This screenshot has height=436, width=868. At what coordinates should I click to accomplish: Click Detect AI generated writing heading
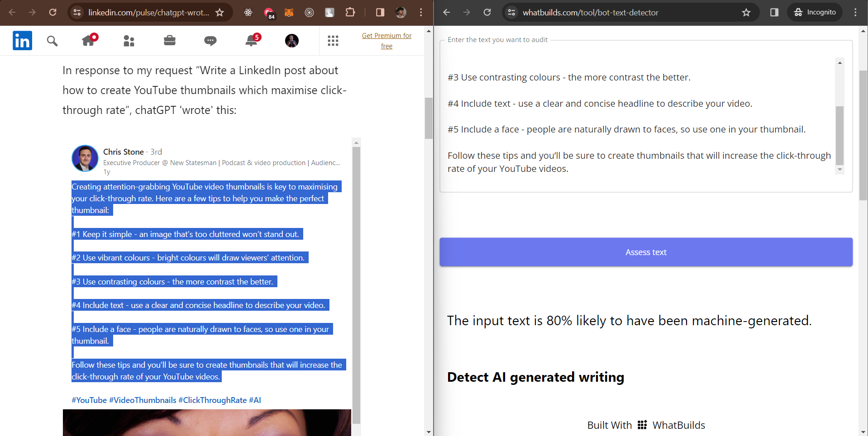[535, 377]
